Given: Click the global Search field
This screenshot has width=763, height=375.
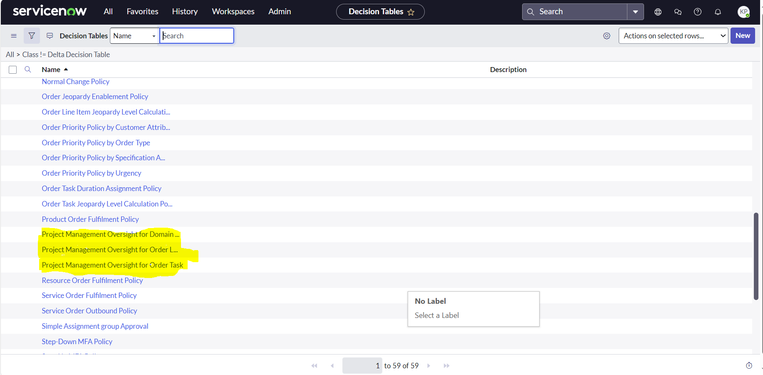Looking at the screenshot, I should [x=575, y=12].
